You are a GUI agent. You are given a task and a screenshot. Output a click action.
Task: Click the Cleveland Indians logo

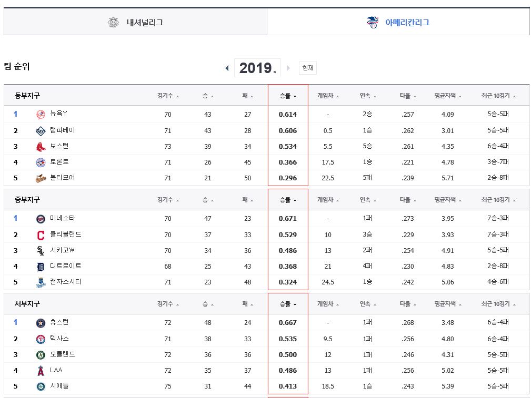41,235
